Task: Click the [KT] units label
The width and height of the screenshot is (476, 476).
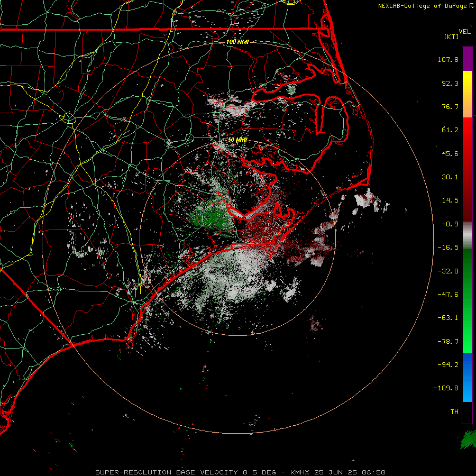Action: (452, 36)
